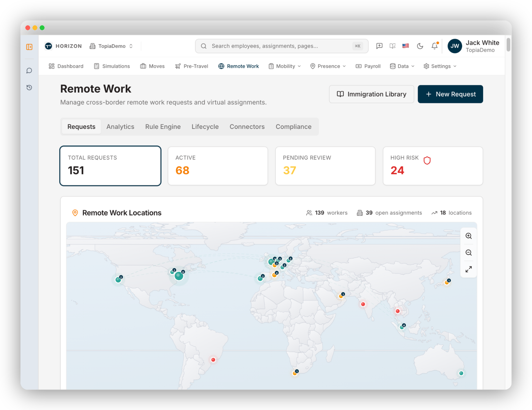
Task: Open the Immigration Library
Action: point(371,94)
